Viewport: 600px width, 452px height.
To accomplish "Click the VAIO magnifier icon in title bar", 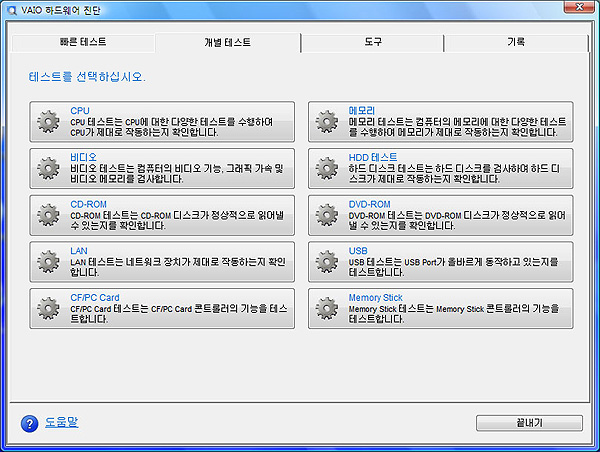I will click(x=12, y=10).
